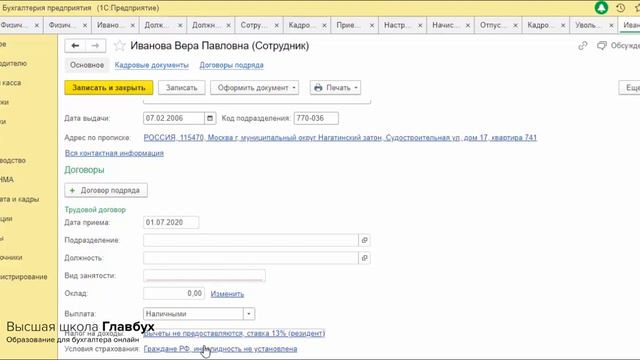The image size is (640, 360).
Task: Go back with the left arrow button
Action: (75, 46)
